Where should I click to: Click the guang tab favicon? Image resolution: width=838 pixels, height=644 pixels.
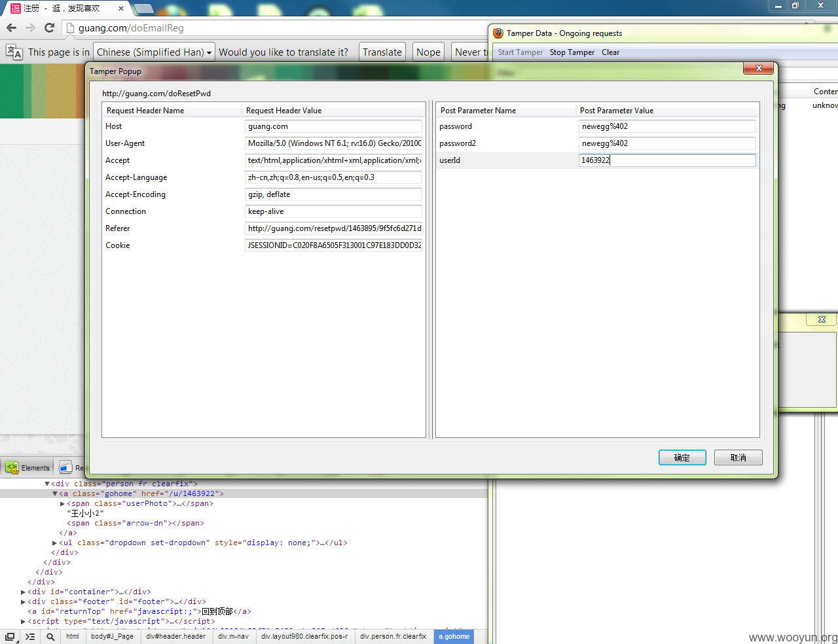coord(16,8)
